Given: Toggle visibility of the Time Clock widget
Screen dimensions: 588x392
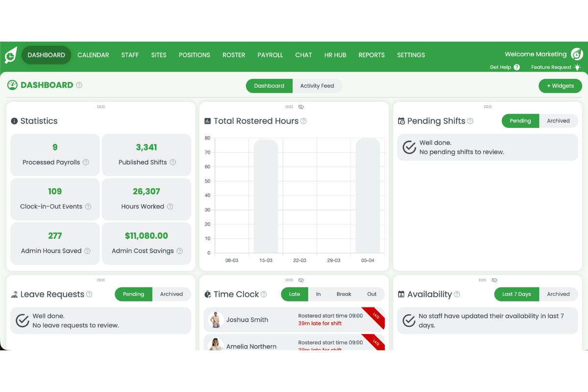Looking at the screenshot, I should point(301,280).
